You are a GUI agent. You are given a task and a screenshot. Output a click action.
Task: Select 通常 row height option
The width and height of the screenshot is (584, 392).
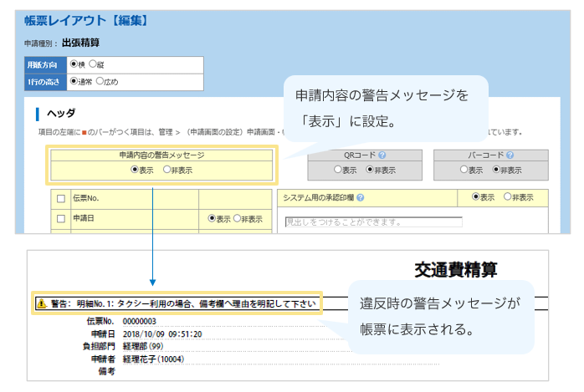click(x=74, y=82)
